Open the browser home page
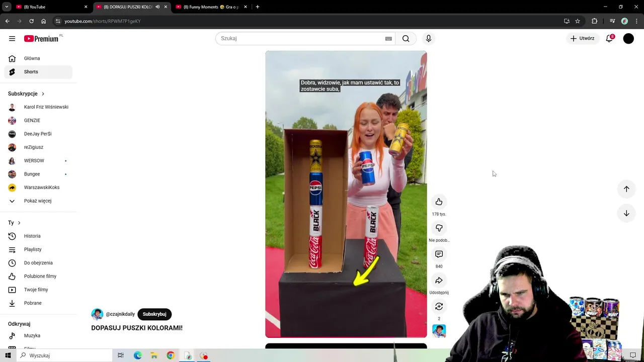 [43, 21]
